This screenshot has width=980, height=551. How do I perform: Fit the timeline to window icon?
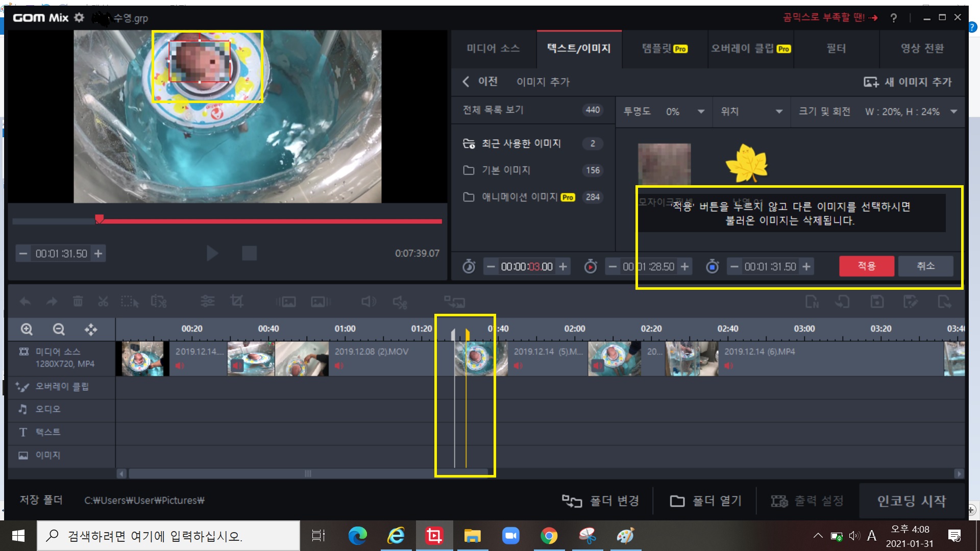91,330
